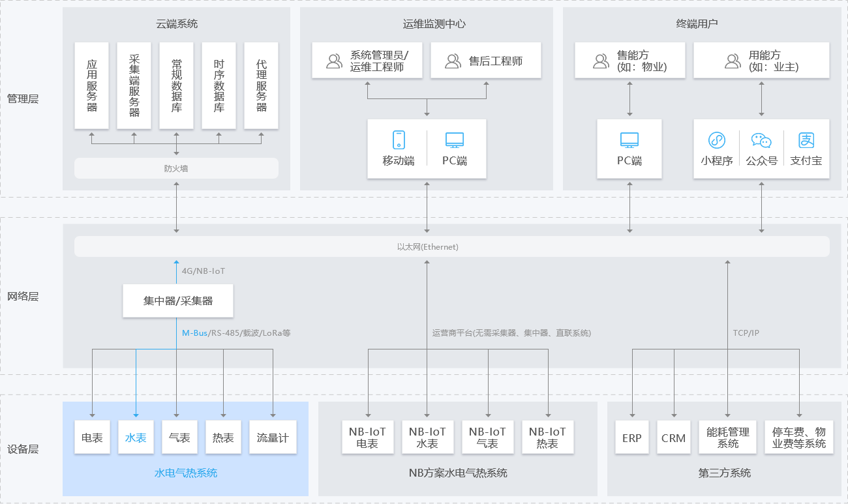Click the monitor icon under 售能方
Image resolution: width=848 pixels, height=504 pixels.
pos(629,140)
